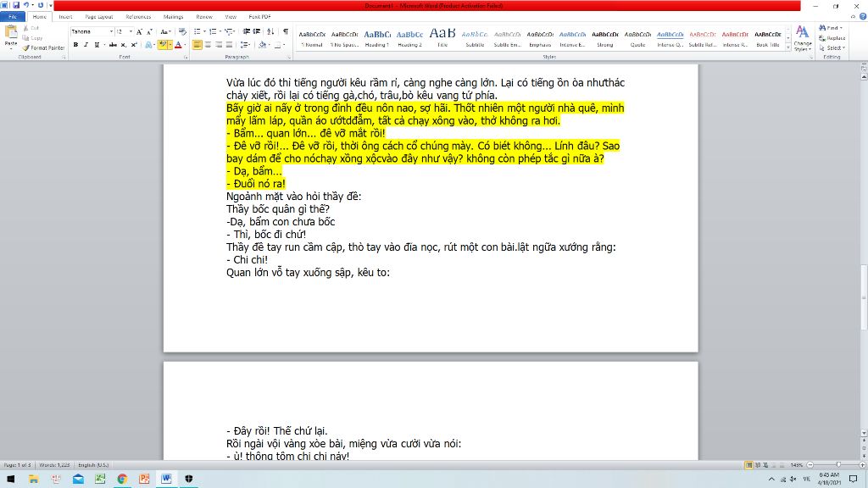Open Windows notification center
Image resolution: width=868 pixels, height=488 pixels.
pyautogui.click(x=853, y=479)
